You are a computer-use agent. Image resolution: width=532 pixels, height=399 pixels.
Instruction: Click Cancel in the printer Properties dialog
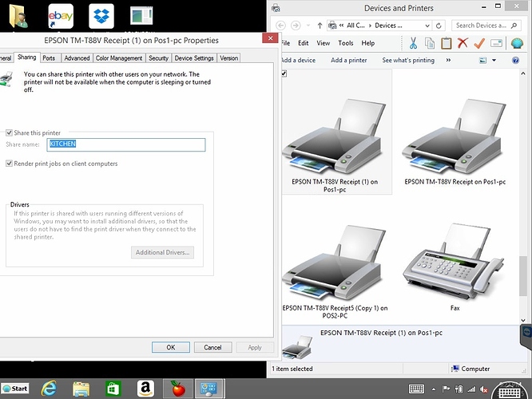pyautogui.click(x=212, y=347)
